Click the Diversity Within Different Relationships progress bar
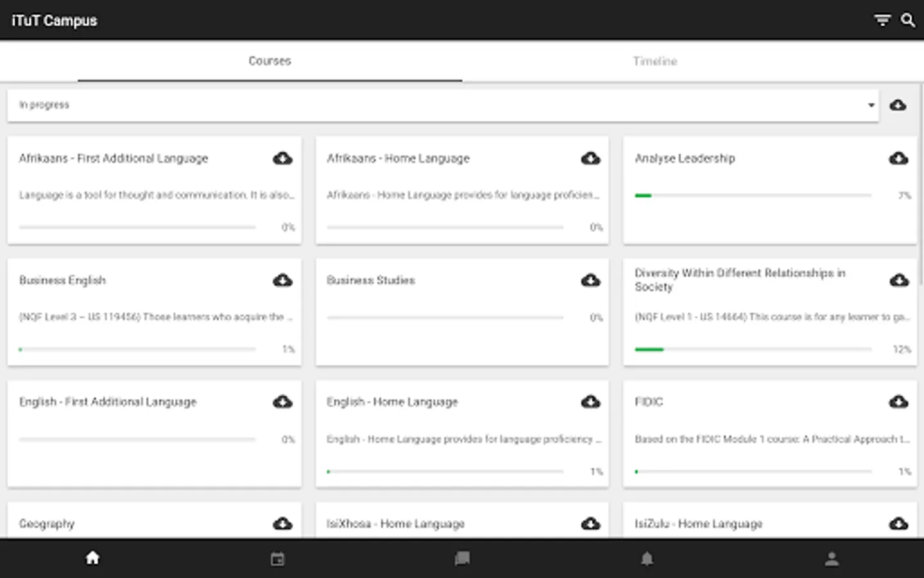The height and width of the screenshot is (578, 924). pyautogui.click(x=753, y=349)
